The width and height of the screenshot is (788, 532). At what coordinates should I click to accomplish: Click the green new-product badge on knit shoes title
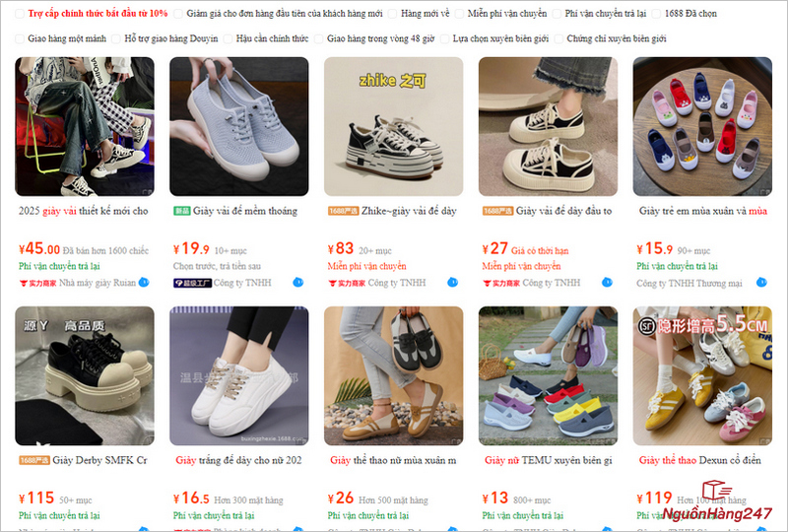[x=182, y=211]
